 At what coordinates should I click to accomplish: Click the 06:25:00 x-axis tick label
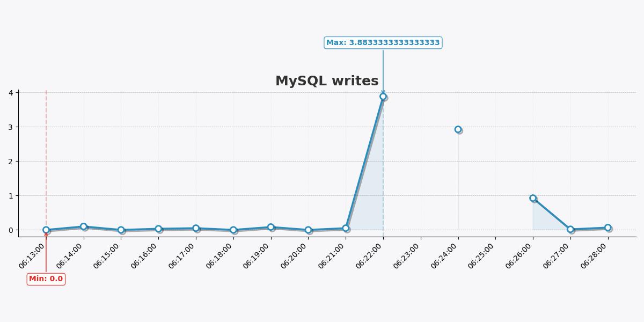(x=482, y=255)
